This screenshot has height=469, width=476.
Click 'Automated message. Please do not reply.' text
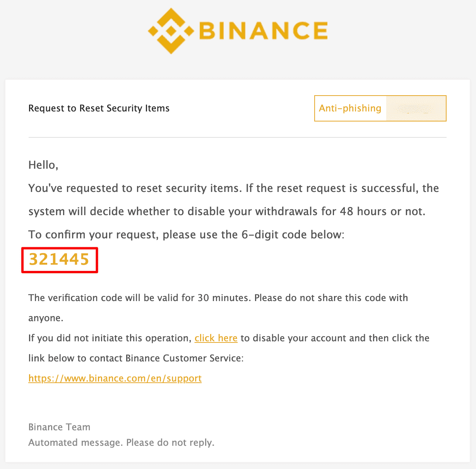122,443
